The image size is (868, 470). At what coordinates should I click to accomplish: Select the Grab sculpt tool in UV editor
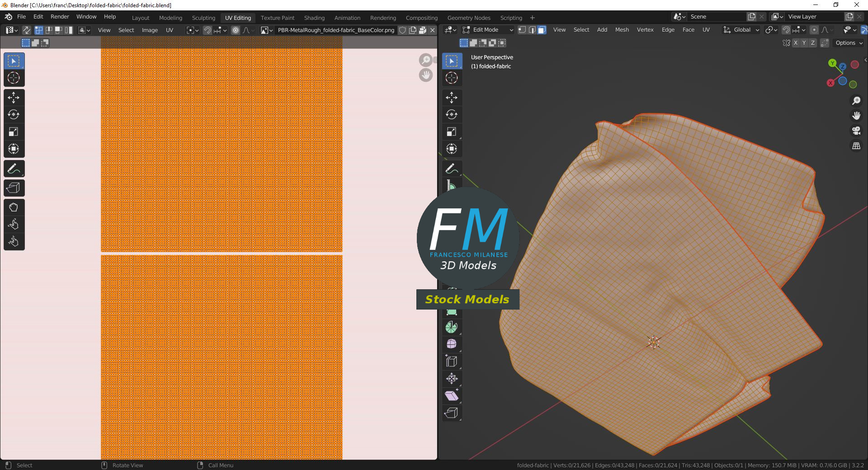(14, 207)
